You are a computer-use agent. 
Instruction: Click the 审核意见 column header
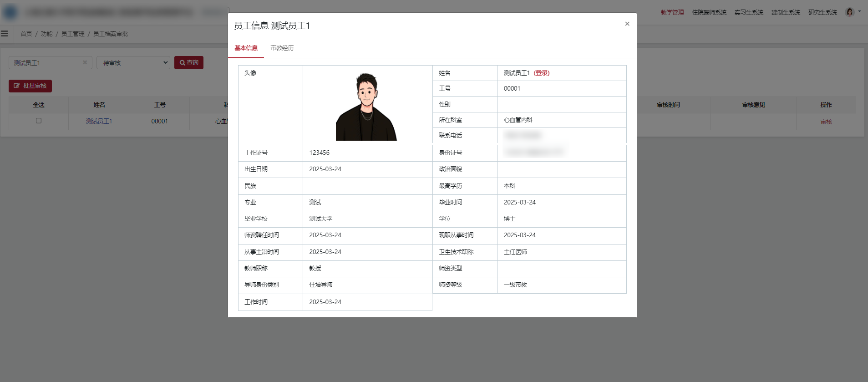[x=754, y=105]
